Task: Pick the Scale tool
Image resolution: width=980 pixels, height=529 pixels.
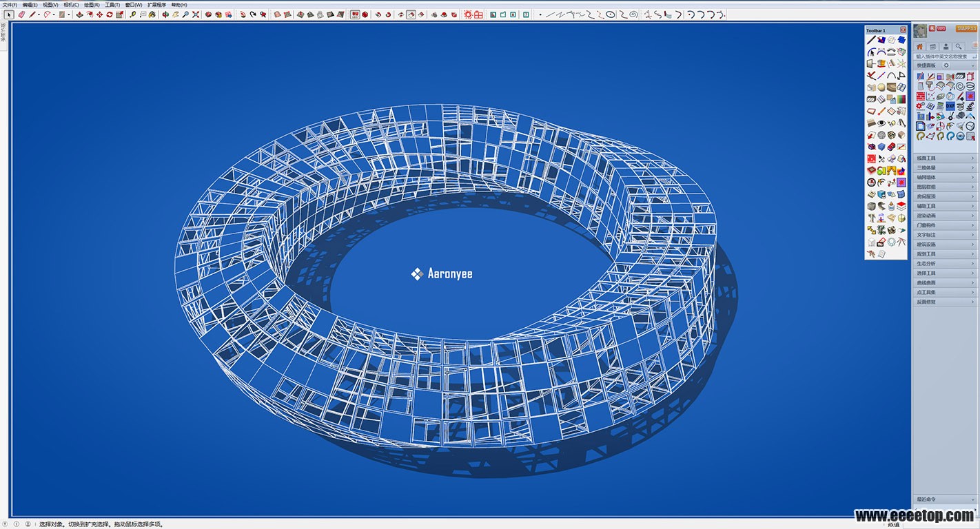Action: tap(119, 14)
